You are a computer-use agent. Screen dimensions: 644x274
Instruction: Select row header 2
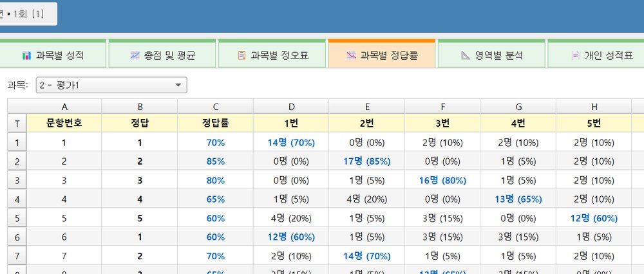[x=17, y=161]
